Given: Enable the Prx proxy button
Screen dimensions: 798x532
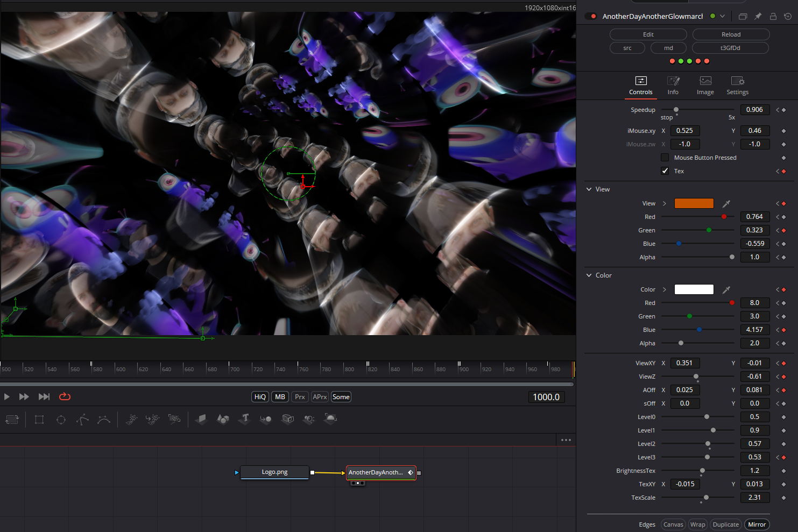Looking at the screenshot, I should coord(300,397).
